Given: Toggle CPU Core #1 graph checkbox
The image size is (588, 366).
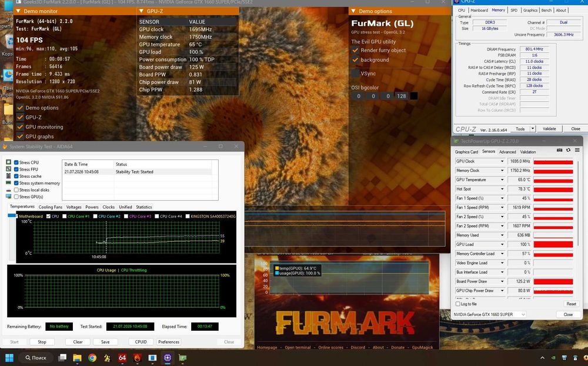Looking at the screenshot, I should click(65, 216).
